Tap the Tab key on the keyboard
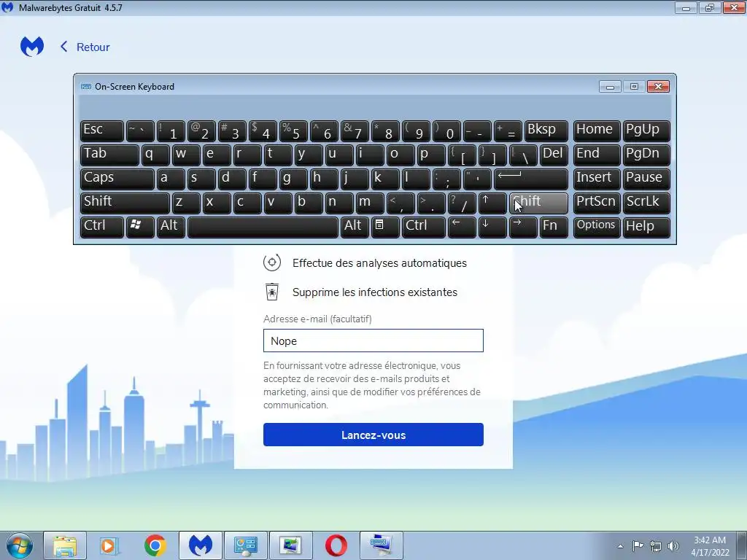Viewport: 747px width, 560px height. click(109, 155)
